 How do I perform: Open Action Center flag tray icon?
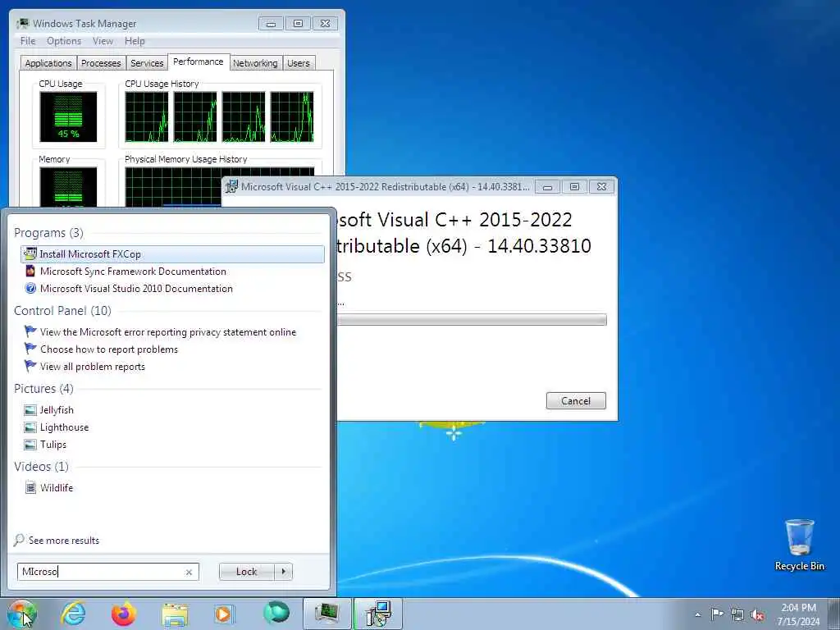point(716,614)
